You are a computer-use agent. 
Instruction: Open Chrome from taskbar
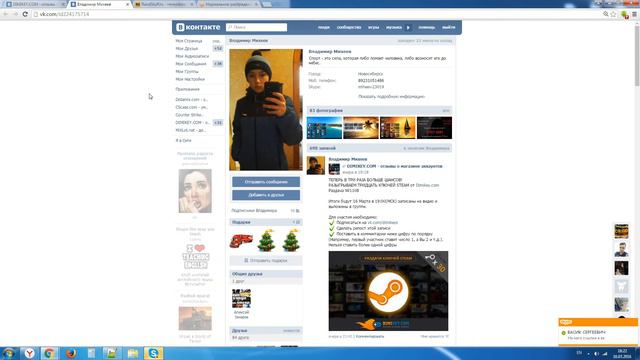[49, 353]
